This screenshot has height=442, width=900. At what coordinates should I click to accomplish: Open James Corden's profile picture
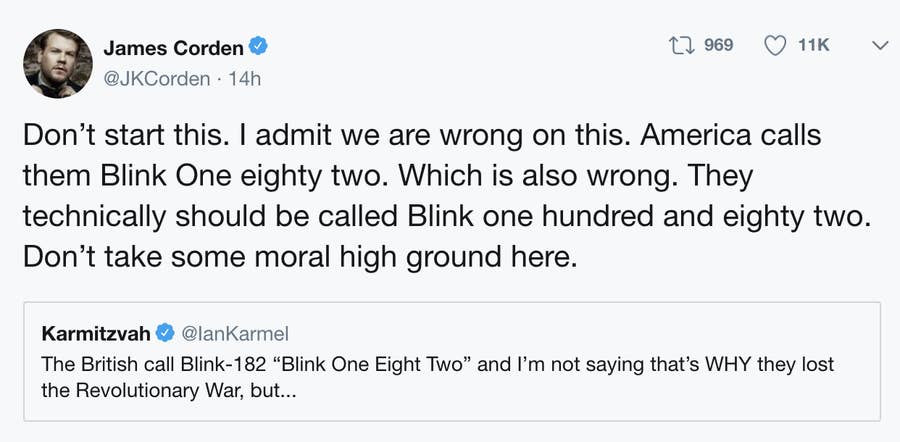pos(51,63)
